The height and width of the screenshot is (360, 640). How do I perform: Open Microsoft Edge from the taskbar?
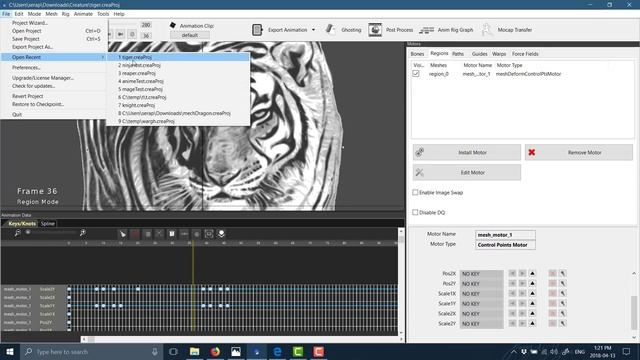pyautogui.click(x=278, y=351)
